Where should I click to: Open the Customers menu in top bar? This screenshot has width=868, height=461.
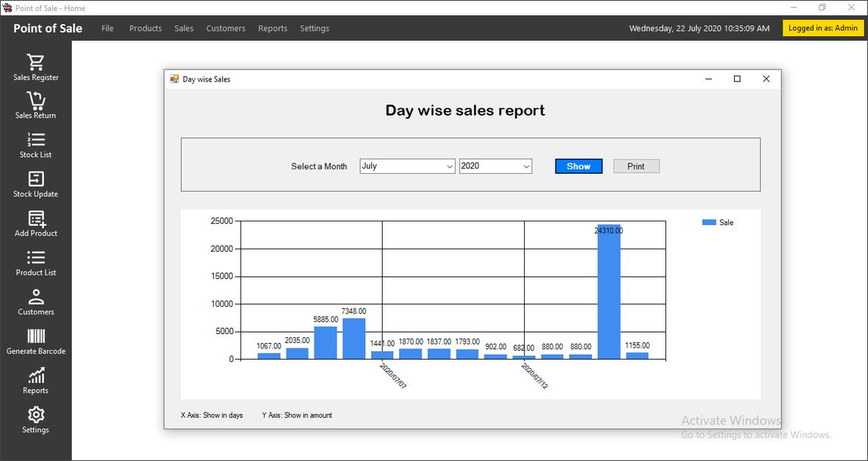point(226,28)
